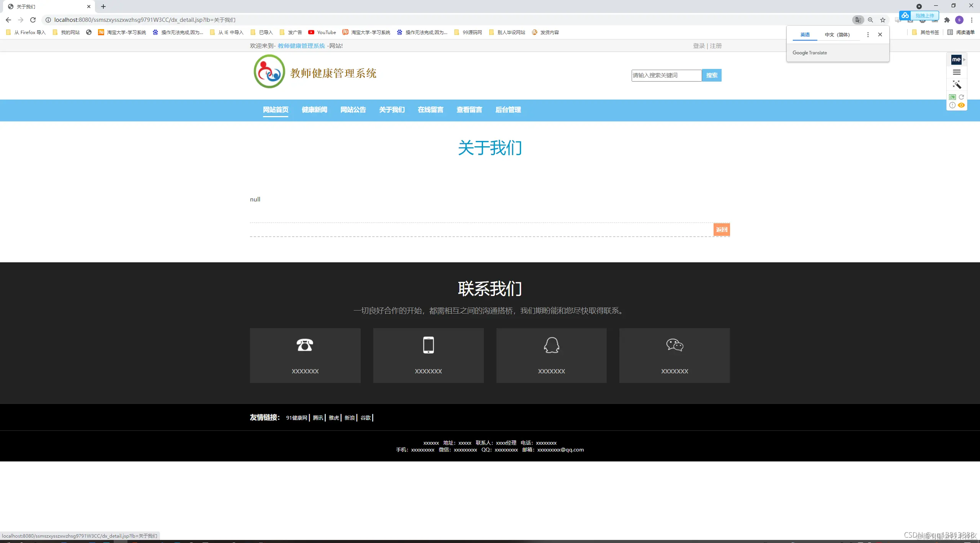Viewport: 980px width, 543px height.
Task: Switch to 中文（简体）tab in Translate popup
Action: tap(838, 34)
